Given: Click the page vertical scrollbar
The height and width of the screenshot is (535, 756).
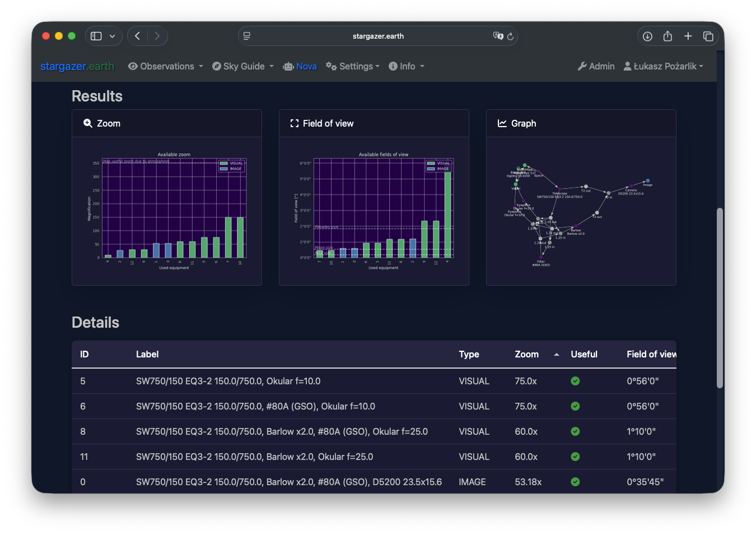Looking at the screenshot, I should pyautogui.click(x=720, y=297).
